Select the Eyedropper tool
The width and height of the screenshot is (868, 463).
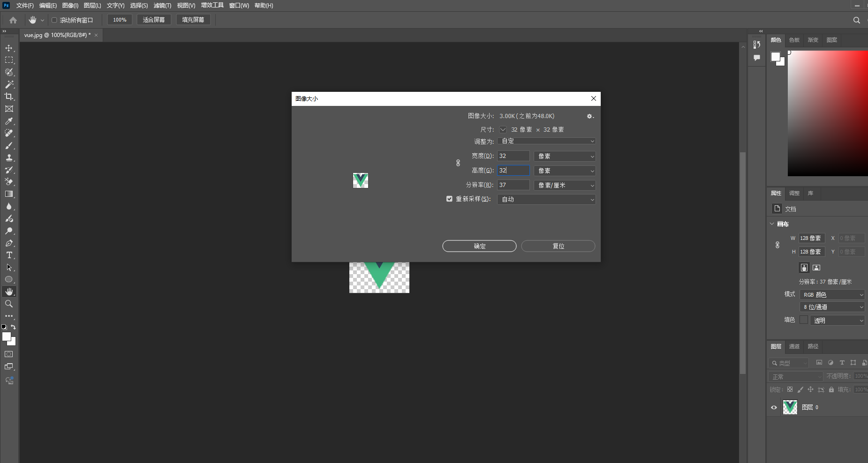(x=9, y=121)
